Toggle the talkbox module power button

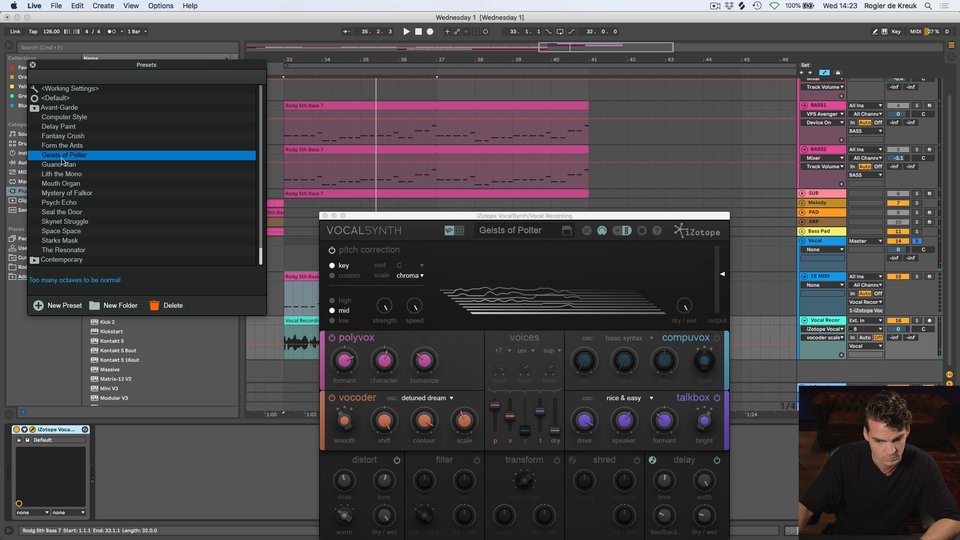pyautogui.click(x=717, y=397)
